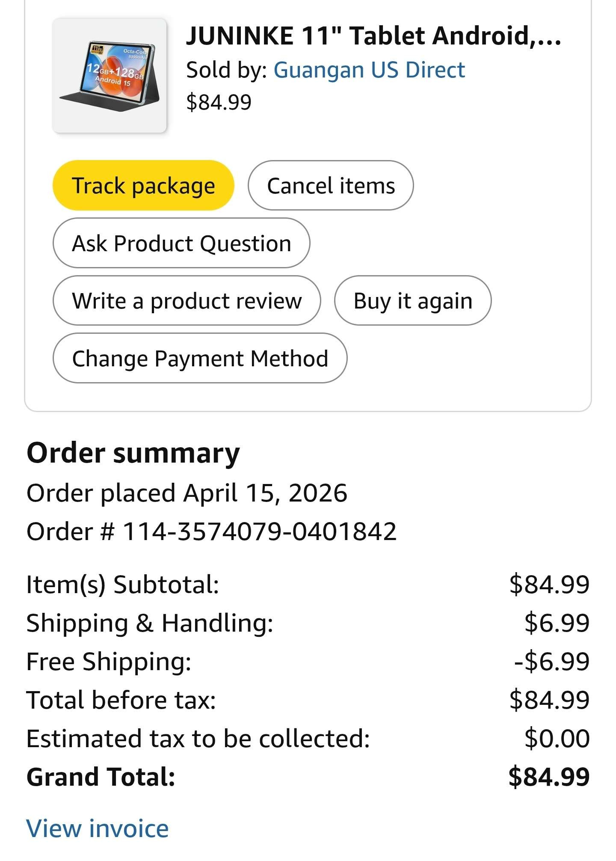Start writing a product review
The image size is (616, 861).
pyautogui.click(x=187, y=300)
